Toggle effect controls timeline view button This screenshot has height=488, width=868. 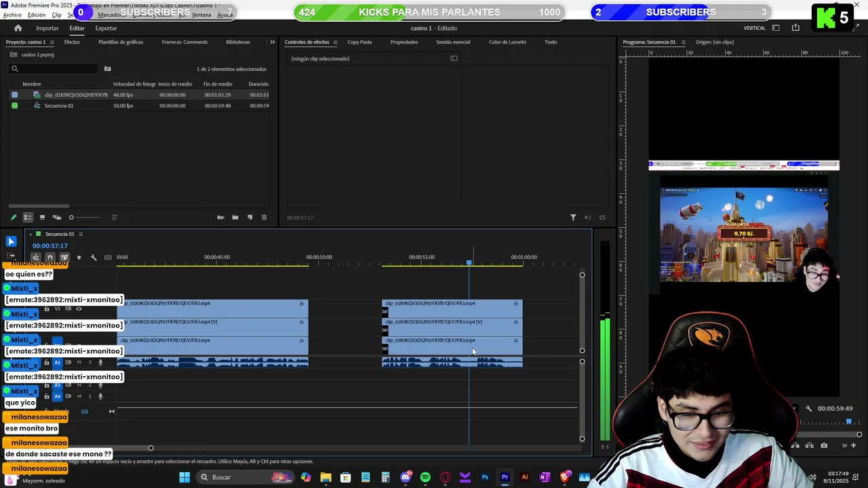point(454,58)
